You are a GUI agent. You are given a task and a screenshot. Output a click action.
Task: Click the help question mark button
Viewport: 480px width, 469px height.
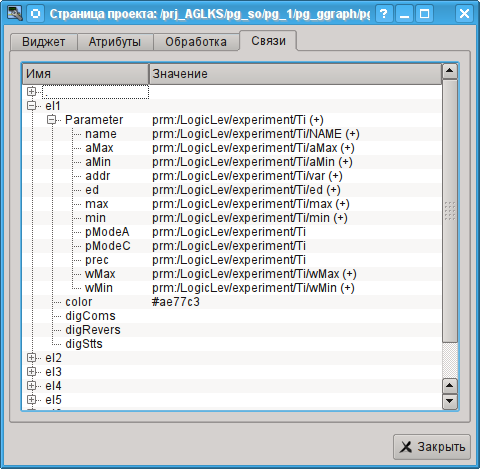tap(384, 14)
